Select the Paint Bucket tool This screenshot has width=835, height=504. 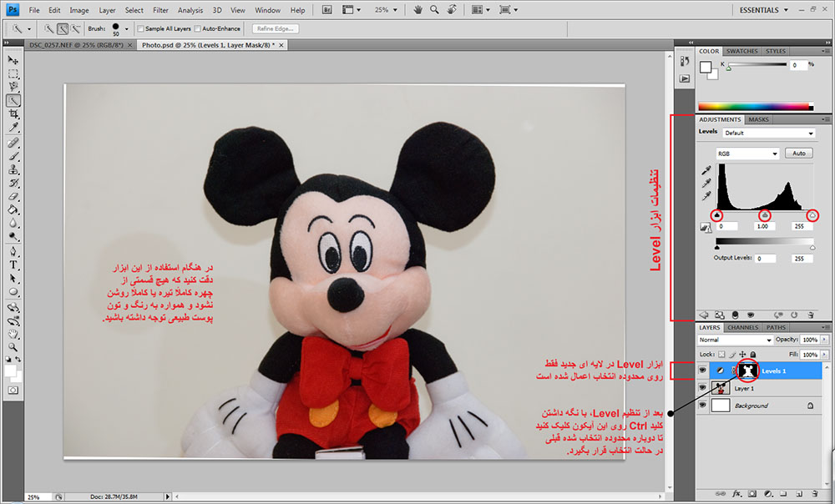tap(13, 209)
